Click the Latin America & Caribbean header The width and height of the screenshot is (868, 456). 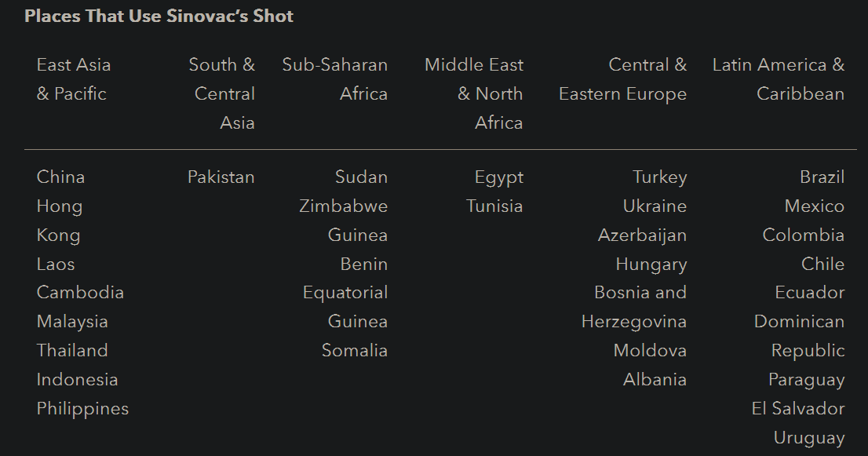click(779, 79)
